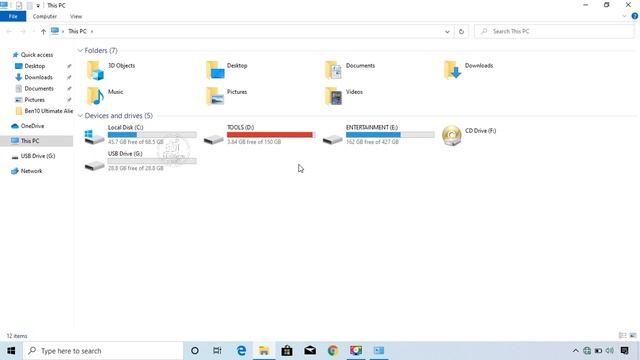Select TOOLS (D:) drive

[259, 135]
